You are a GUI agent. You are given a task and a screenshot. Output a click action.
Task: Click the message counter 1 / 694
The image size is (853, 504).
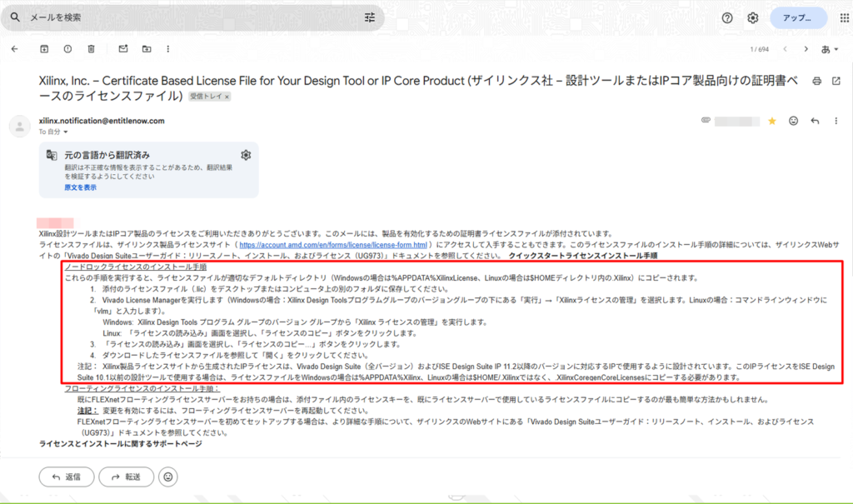pyautogui.click(x=760, y=49)
